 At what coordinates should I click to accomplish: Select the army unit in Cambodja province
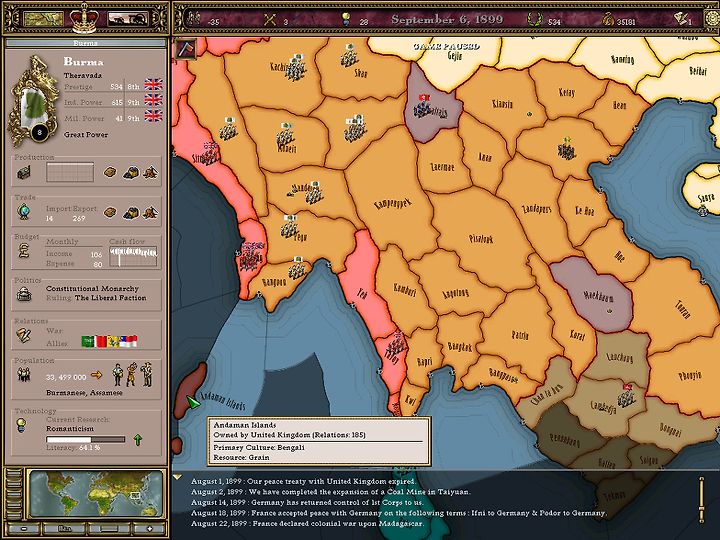[626, 396]
